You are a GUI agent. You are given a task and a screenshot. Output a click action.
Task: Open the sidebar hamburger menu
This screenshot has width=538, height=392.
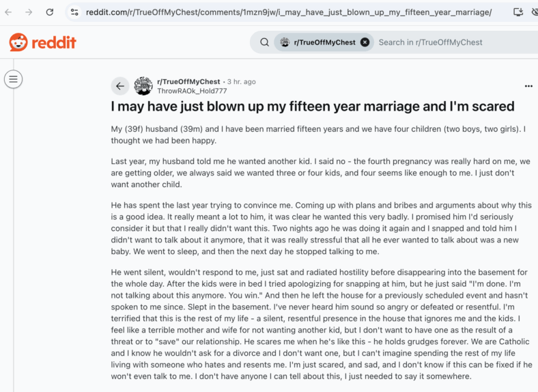coord(14,79)
